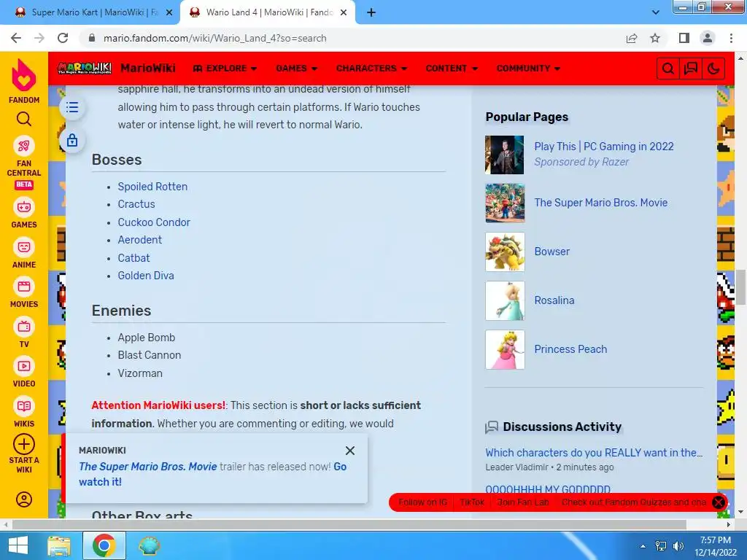The height and width of the screenshot is (560, 747).
Task: Expand the Content dropdown menu
Action: point(452,69)
